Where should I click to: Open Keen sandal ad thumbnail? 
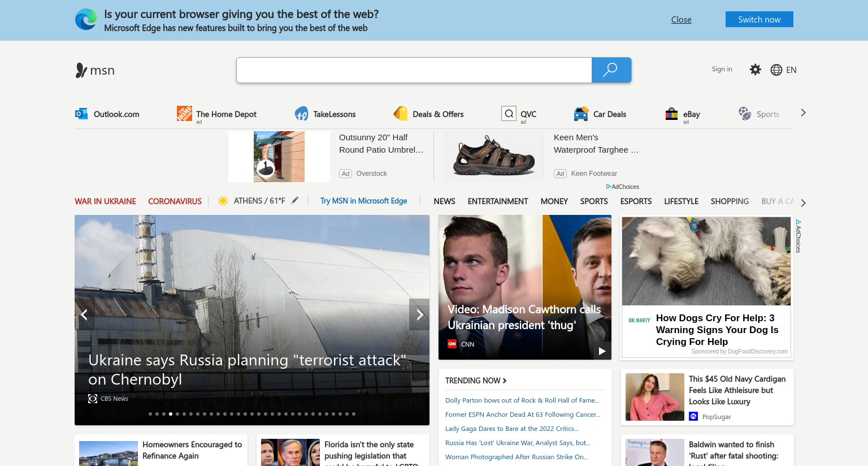[494, 157]
